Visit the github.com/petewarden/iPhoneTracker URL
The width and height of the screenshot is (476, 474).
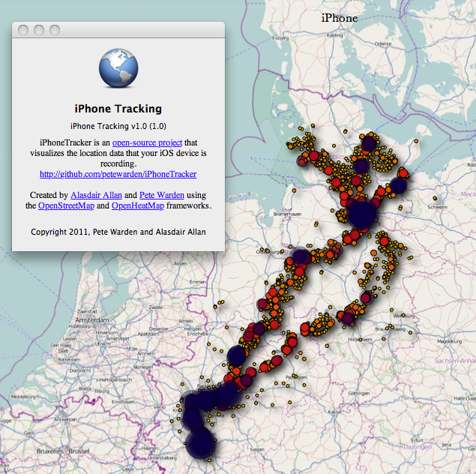click(118, 173)
